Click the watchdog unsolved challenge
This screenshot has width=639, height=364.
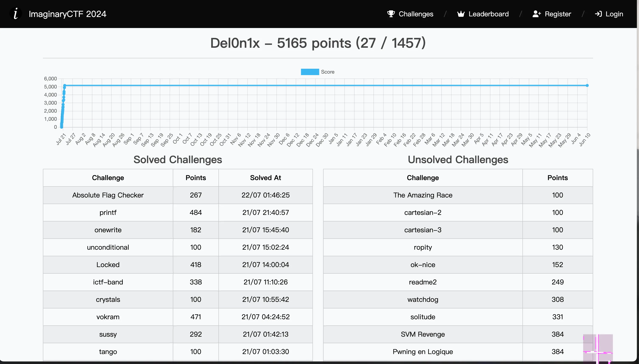point(423,299)
